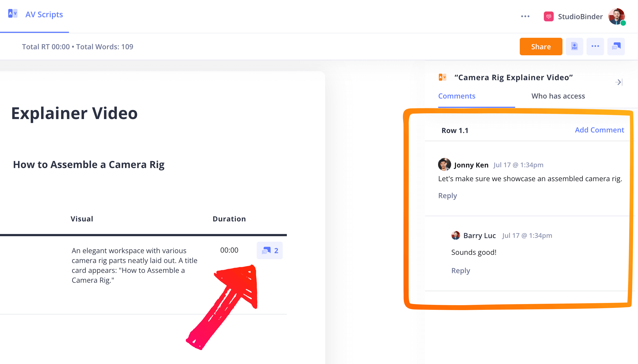Click the orange AV icon beside panel title
The image size is (638, 364).
tap(442, 77)
